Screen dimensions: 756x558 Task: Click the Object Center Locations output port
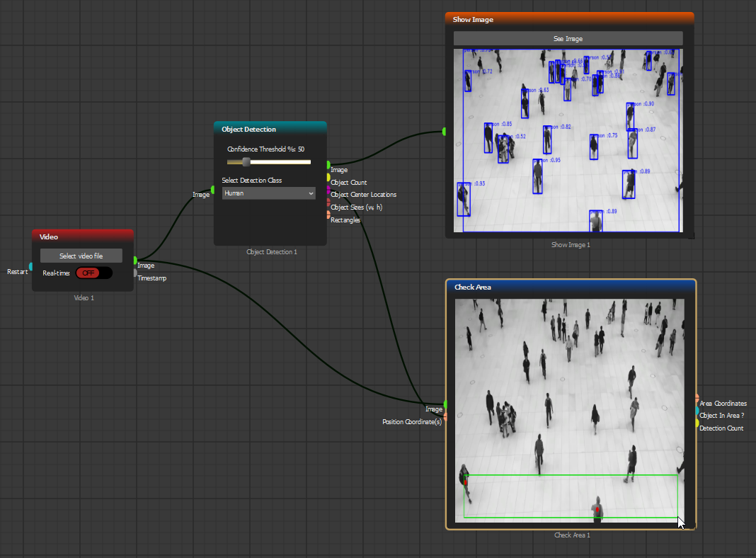click(328, 190)
